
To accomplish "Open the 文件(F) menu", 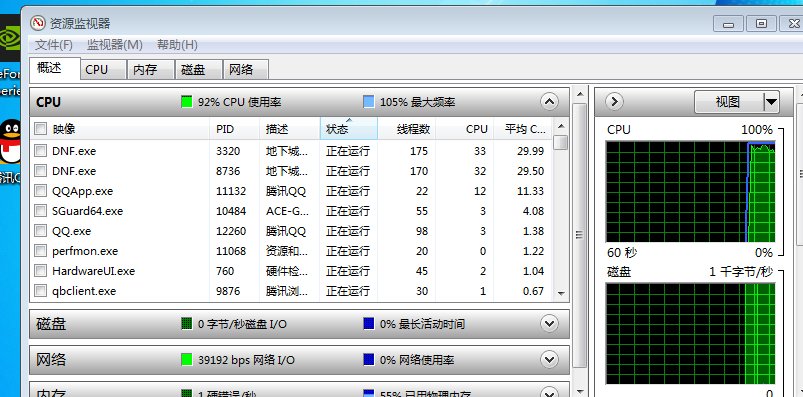I will point(54,45).
